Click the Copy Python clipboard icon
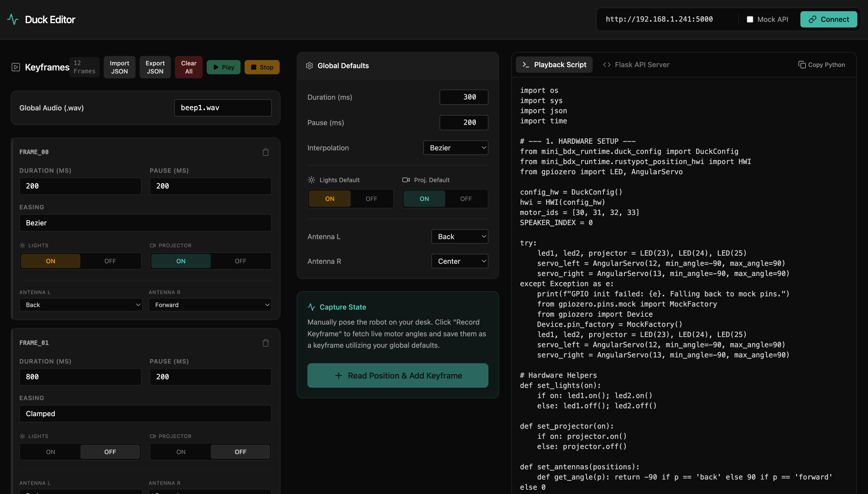Image resolution: width=868 pixels, height=494 pixels. click(x=802, y=65)
